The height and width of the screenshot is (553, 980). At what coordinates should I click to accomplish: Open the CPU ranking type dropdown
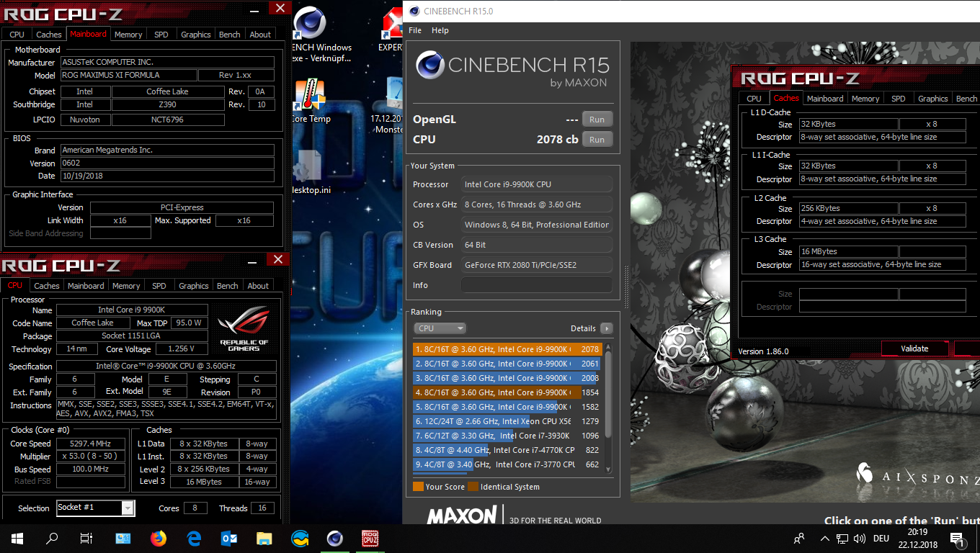click(440, 328)
